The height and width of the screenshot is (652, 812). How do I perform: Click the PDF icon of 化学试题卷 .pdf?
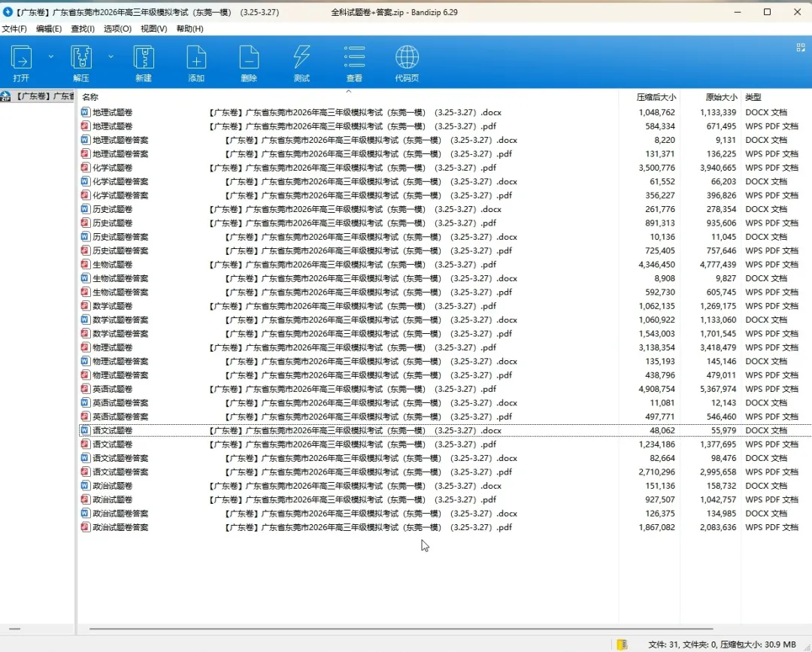click(x=86, y=167)
